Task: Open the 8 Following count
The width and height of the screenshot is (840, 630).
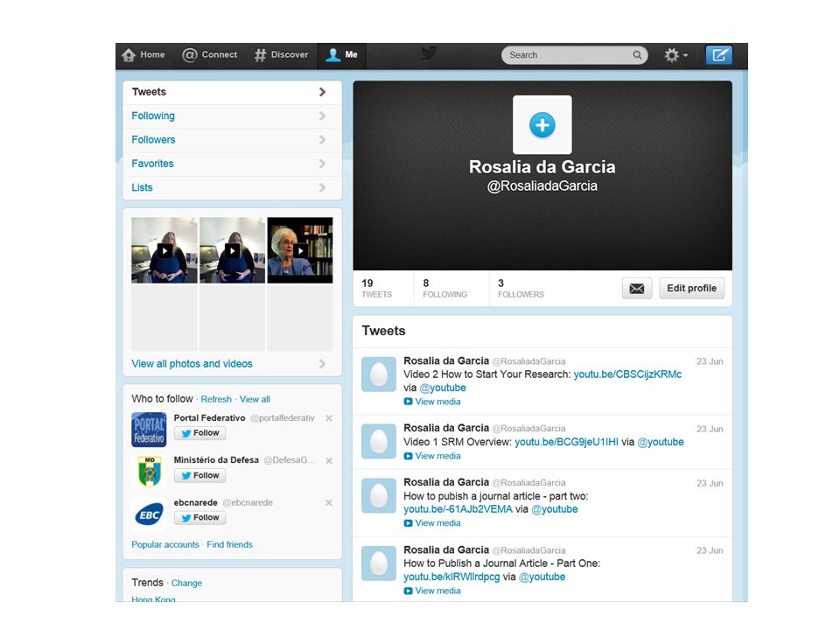Action: click(x=444, y=288)
